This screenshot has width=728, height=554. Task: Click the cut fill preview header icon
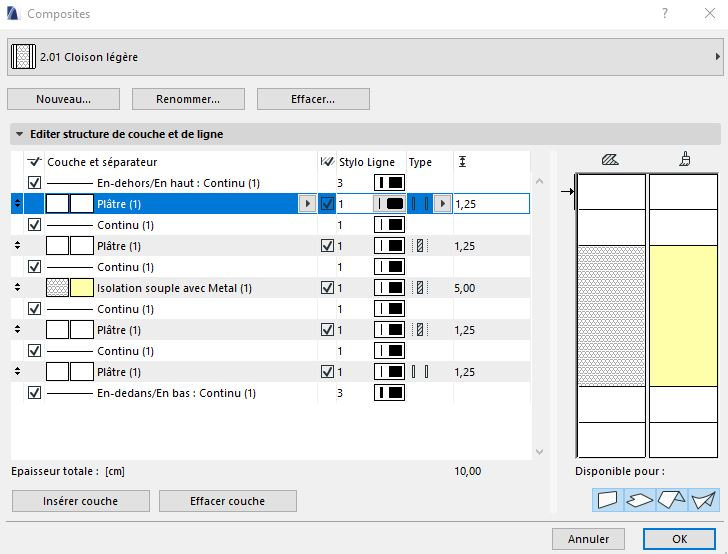tap(610, 160)
